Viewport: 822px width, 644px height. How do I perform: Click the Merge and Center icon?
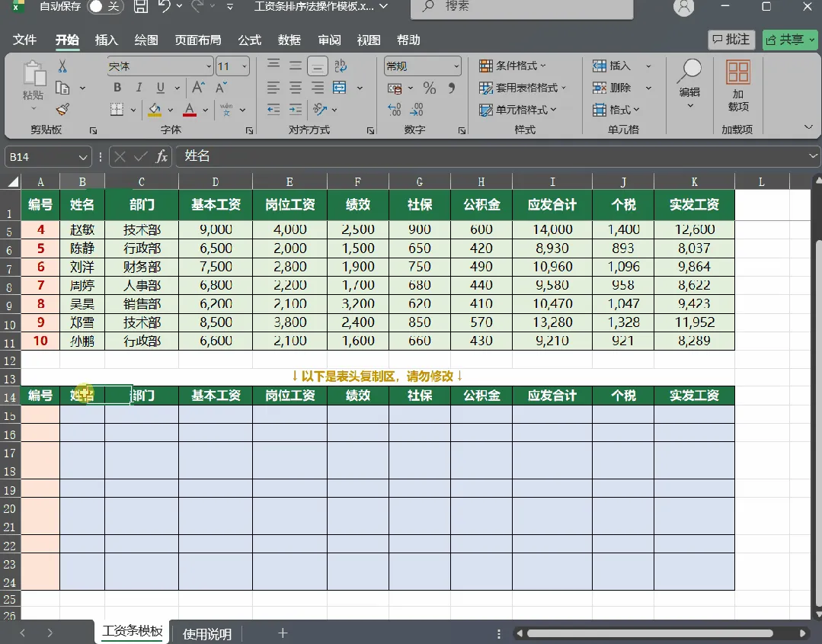340,88
